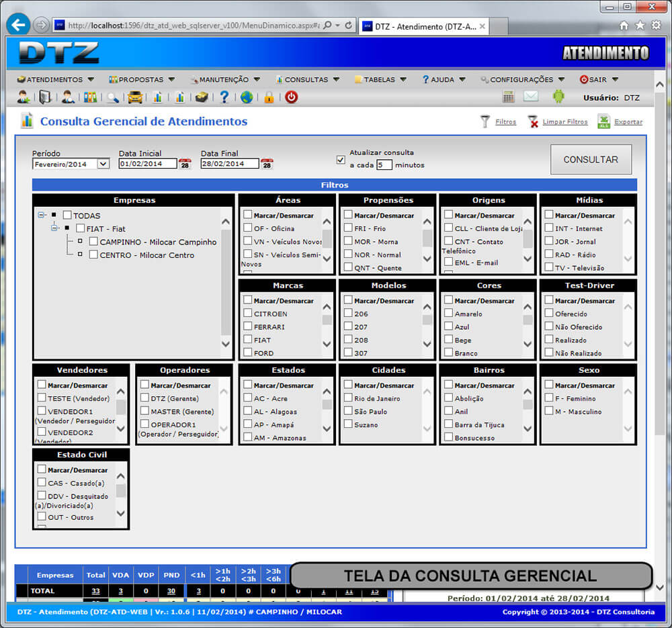This screenshot has width=672, height=628.
Task: Click the Limpar Filtros link
Action: (564, 122)
